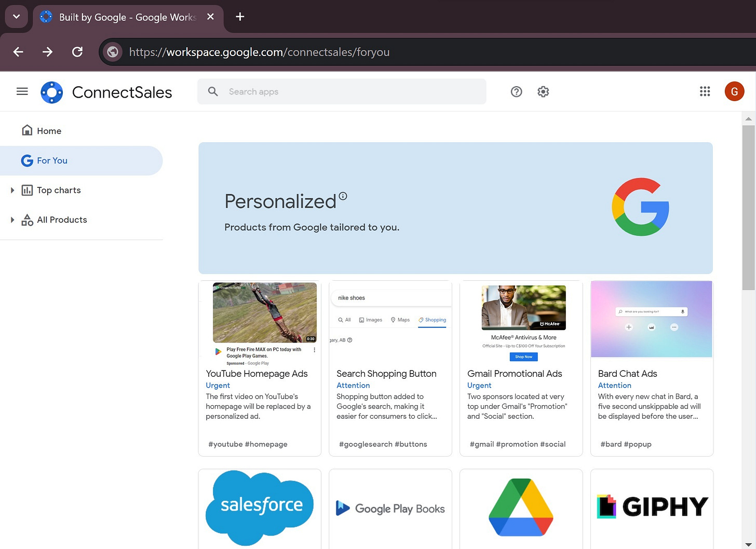The width and height of the screenshot is (756, 549).
Task: Open the Salesforce card
Action: coord(260,509)
